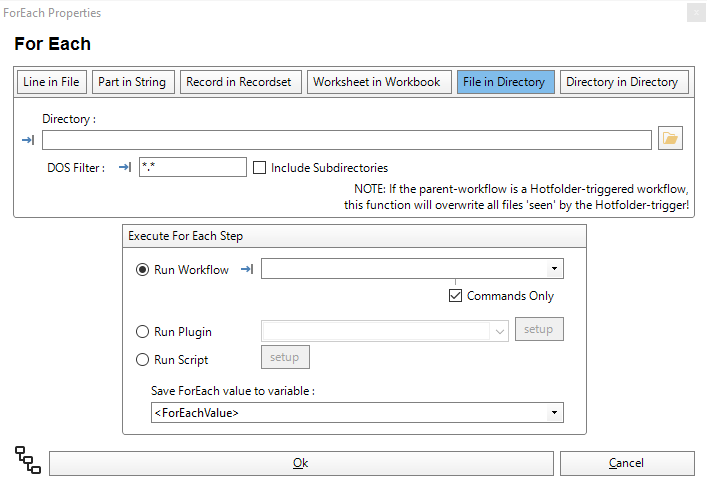Switch to the Line in File tab
The height and width of the screenshot is (488, 707).
[52, 82]
